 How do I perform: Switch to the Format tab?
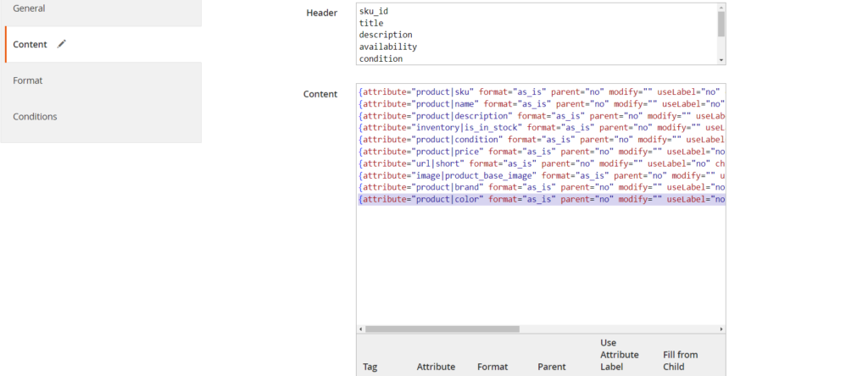pos(101,80)
